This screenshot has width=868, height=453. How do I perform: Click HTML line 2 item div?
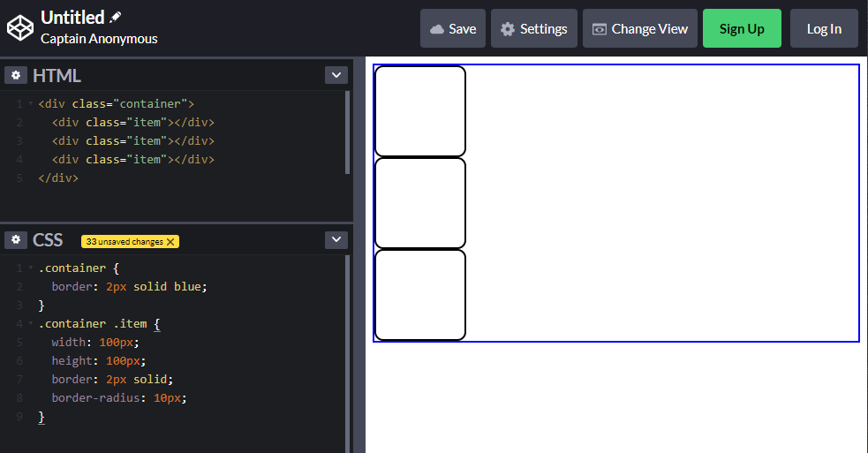click(x=132, y=122)
